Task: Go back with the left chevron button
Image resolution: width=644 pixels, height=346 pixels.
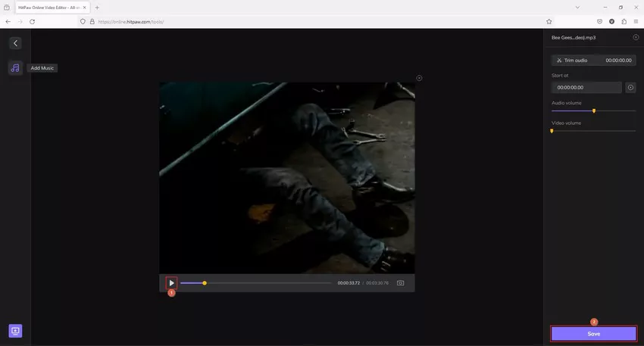Action: pos(16,43)
